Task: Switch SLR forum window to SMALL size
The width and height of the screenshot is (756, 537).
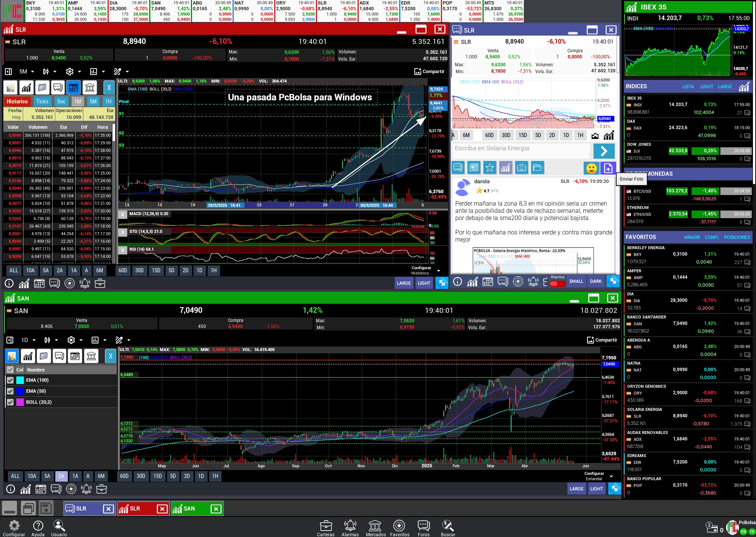Action: (x=576, y=281)
